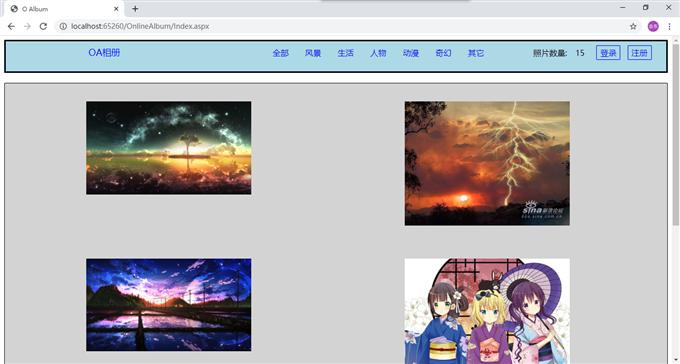The image size is (680, 364).
Task: Open the OA相册 home link
Action: pos(104,52)
